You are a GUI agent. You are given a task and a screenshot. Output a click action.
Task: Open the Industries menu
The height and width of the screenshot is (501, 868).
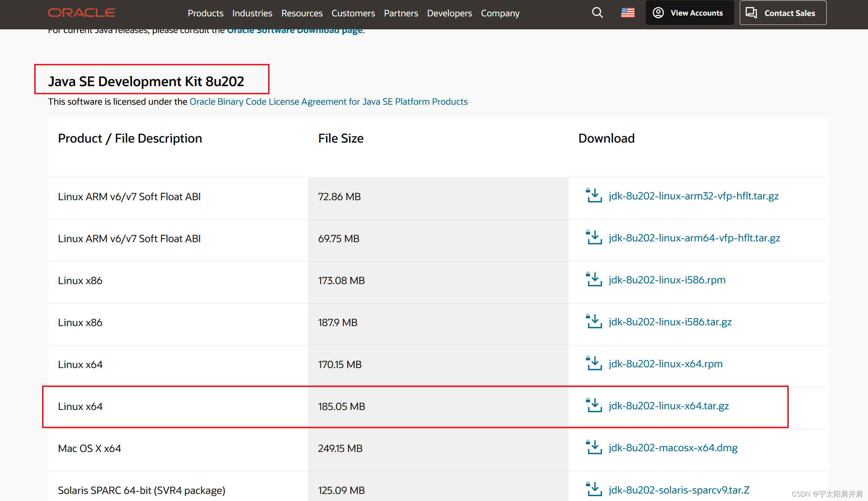click(x=252, y=13)
